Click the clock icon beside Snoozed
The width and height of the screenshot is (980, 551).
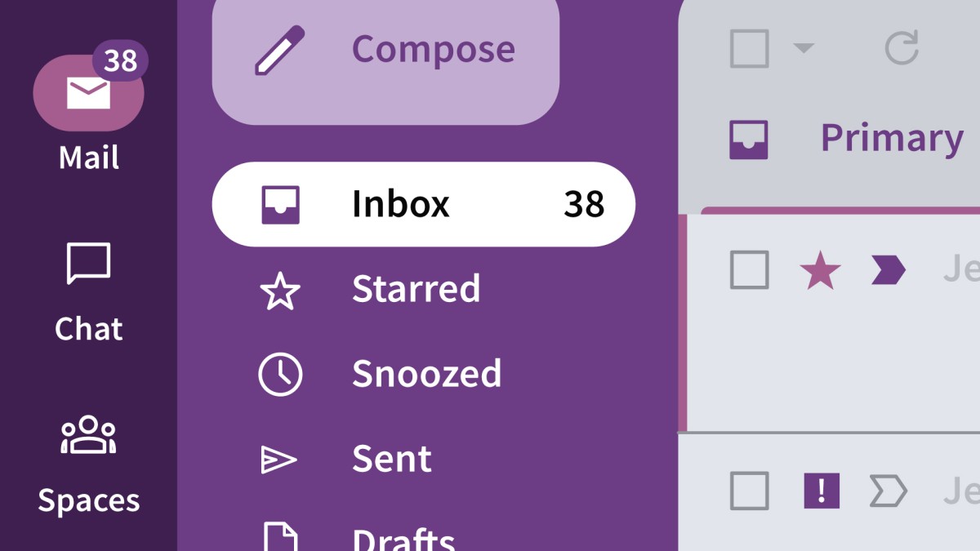[280, 374]
